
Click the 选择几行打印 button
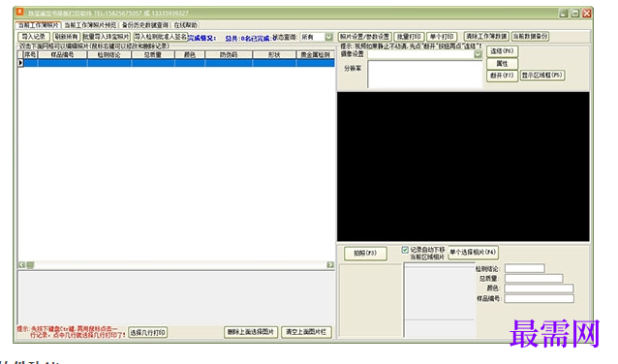click(x=148, y=332)
